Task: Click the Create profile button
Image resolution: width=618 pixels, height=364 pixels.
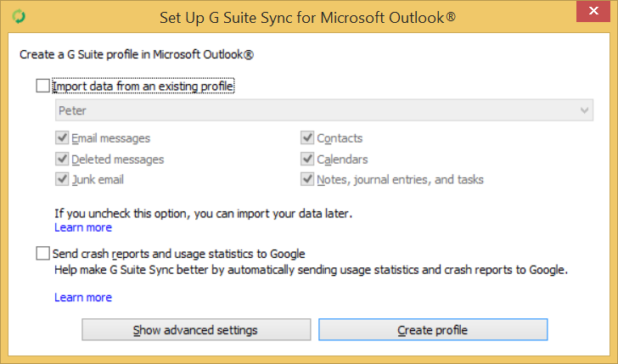Action: pyautogui.click(x=433, y=330)
